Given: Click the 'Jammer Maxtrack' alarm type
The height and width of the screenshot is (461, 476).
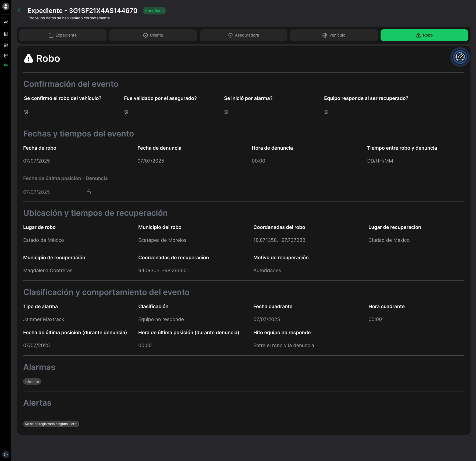Looking at the screenshot, I should pyautogui.click(x=44, y=319).
